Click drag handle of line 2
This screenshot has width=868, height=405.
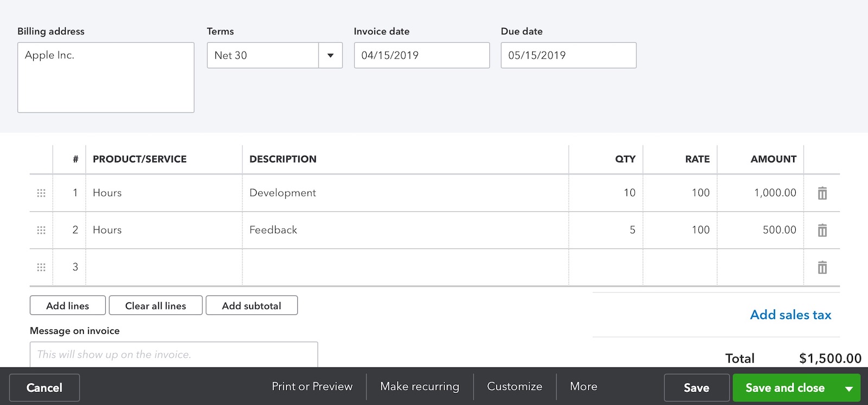tap(41, 230)
